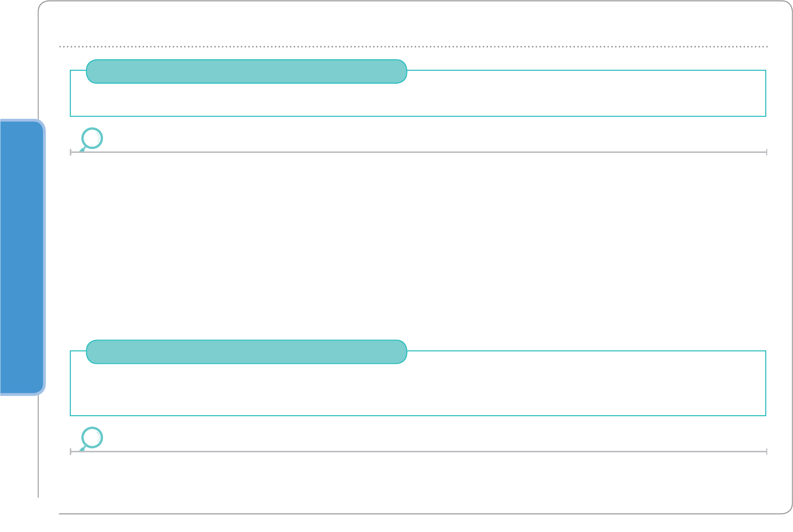Click the light-blue outline of the side tab
Viewport: 793px width, 532px height.
coord(45,257)
